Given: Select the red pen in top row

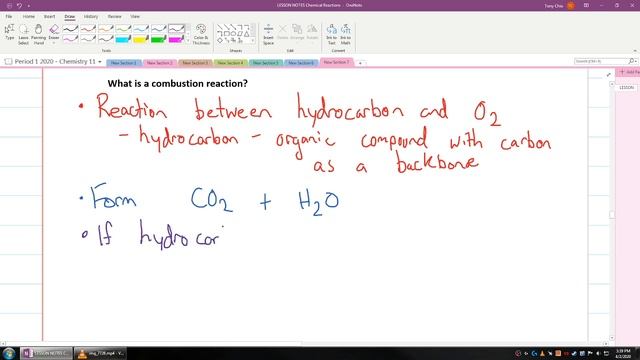Looking at the screenshot, I should tap(88, 29).
